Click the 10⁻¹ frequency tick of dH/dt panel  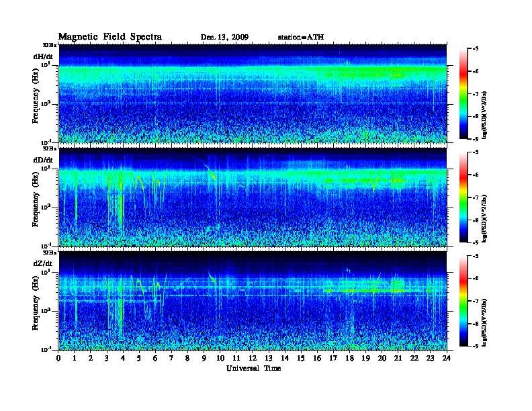coord(46,142)
